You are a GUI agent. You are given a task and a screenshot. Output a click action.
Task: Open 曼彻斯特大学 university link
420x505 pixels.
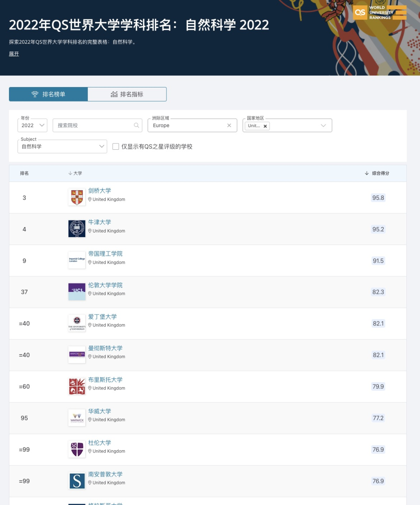point(105,348)
